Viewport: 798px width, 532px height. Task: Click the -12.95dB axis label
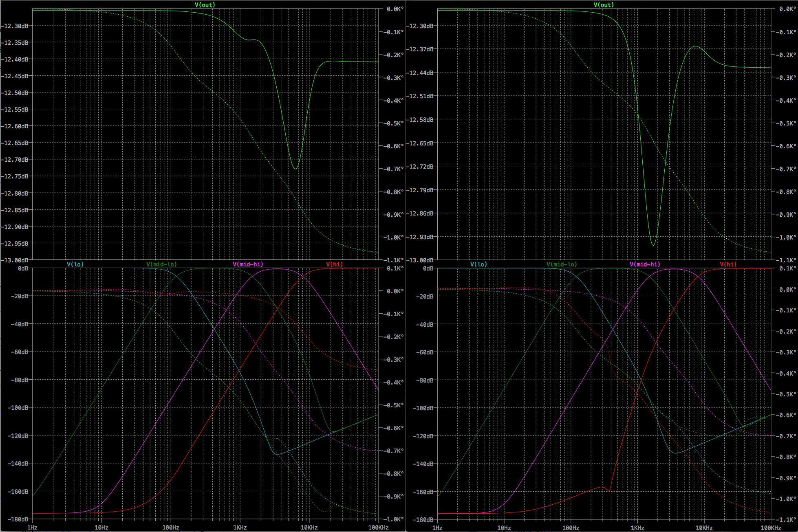tap(15, 244)
